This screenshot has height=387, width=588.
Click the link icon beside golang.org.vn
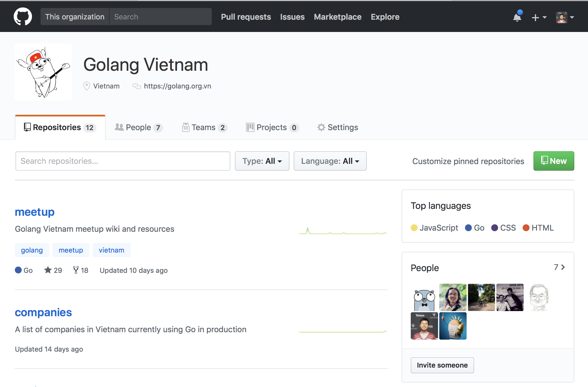pos(137,86)
